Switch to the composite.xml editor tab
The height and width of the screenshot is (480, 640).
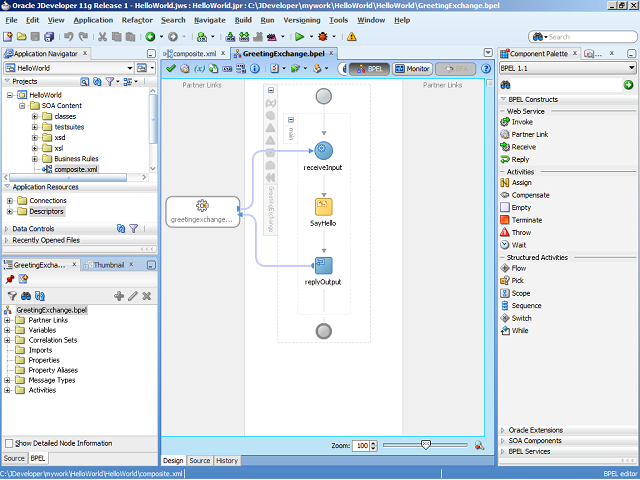click(195, 53)
